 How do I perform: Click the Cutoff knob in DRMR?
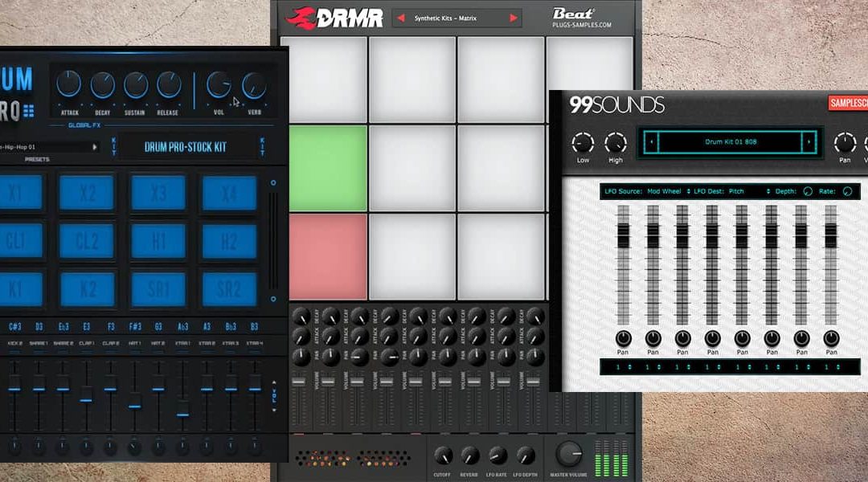point(443,455)
